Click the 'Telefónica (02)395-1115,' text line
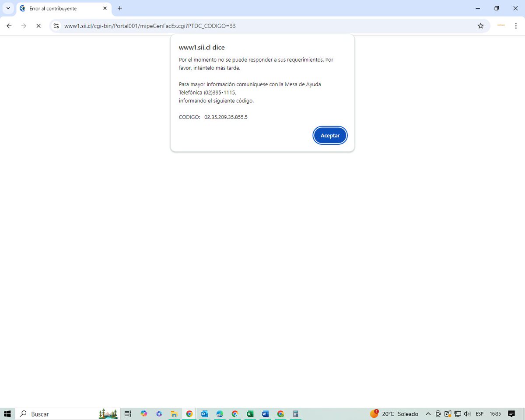Image resolution: width=525 pixels, height=420 pixels. pos(207,92)
